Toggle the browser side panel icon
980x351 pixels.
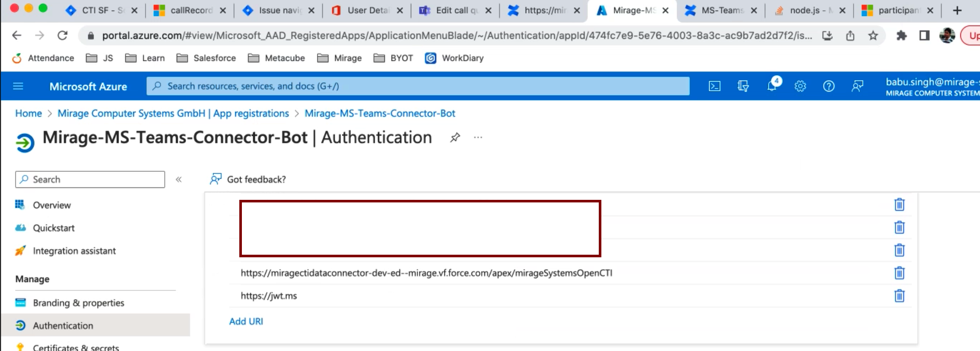coord(925,35)
